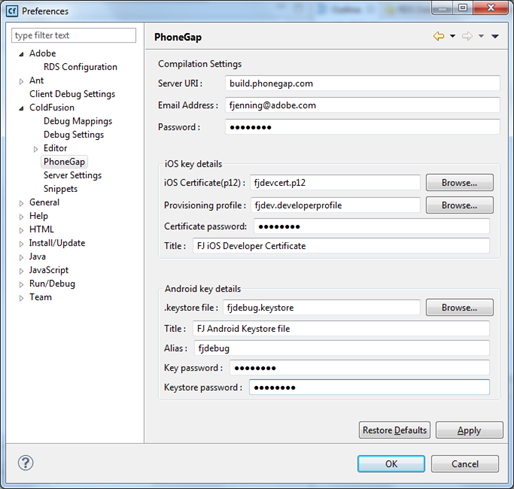
Task: Open the preferences view menu triangle
Action: pyautogui.click(x=495, y=36)
